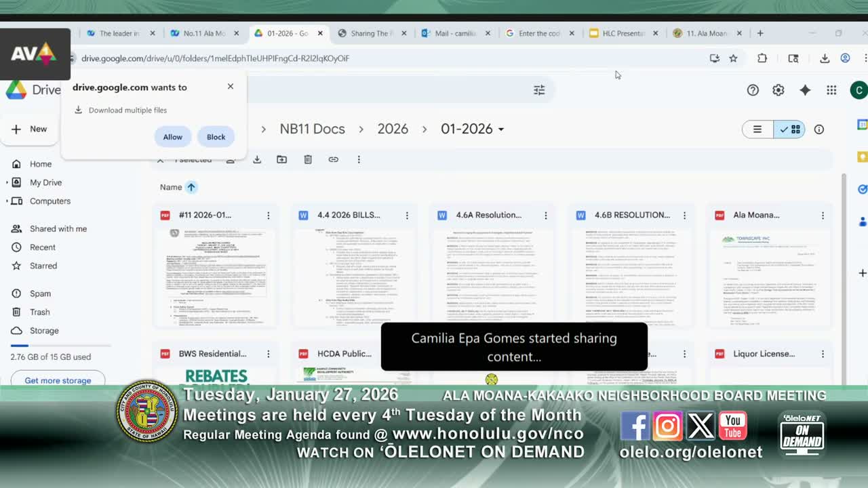Image resolution: width=868 pixels, height=488 pixels.
Task: Switch to list layout view
Action: point(757,129)
